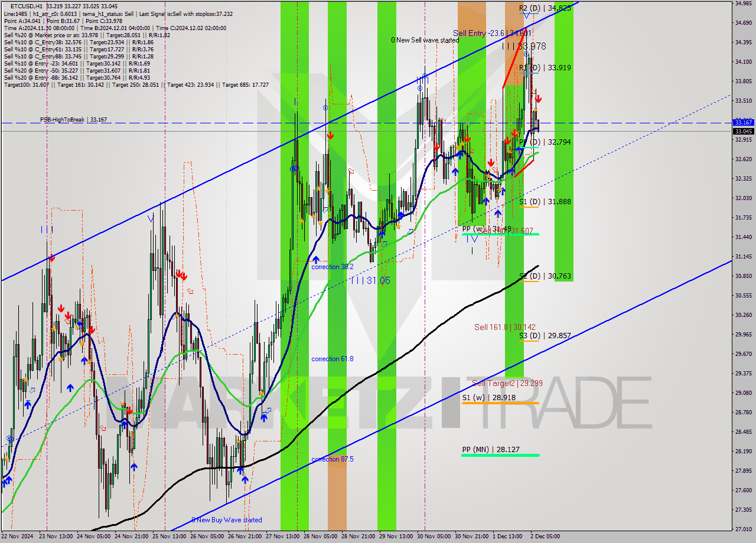Click the 'Sell 161.8 | 30.142' label
The height and width of the screenshot is (543, 756).
tap(505, 327)
